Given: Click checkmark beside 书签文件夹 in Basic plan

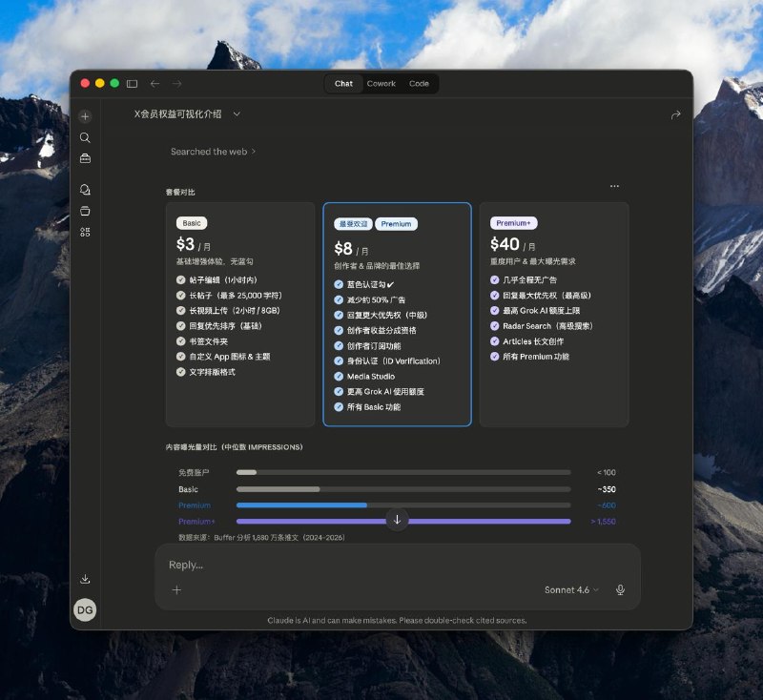Looking at the screenshot, I should point(181,341).
